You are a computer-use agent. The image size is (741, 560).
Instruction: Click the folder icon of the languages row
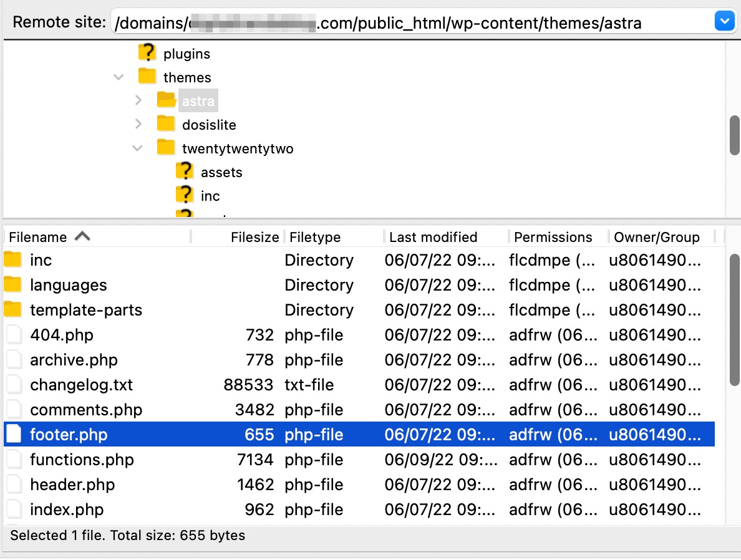tap(12, 284)
